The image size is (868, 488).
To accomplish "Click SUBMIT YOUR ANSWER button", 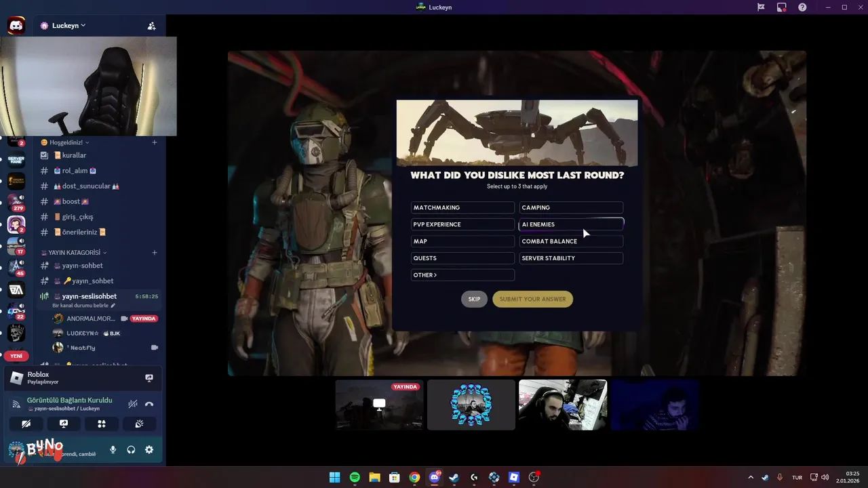I will coord(532,299).
